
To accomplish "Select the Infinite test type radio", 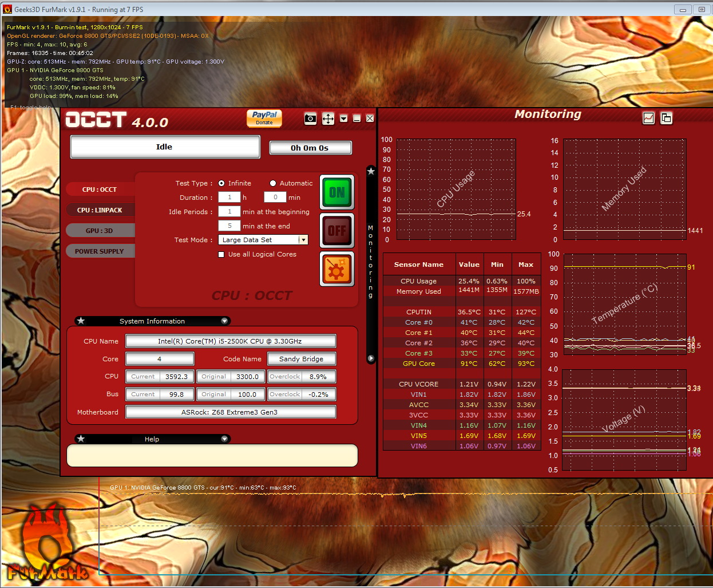I will (x=221, y=183).
